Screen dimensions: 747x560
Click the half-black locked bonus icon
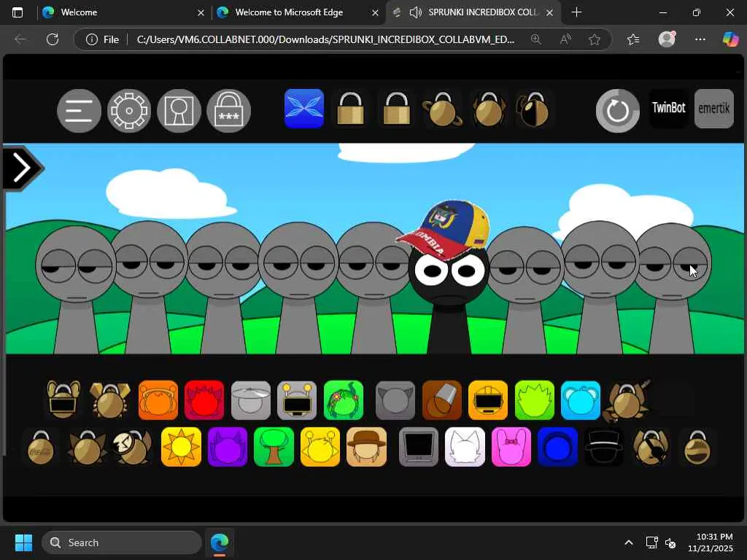[x=533, y=109]
